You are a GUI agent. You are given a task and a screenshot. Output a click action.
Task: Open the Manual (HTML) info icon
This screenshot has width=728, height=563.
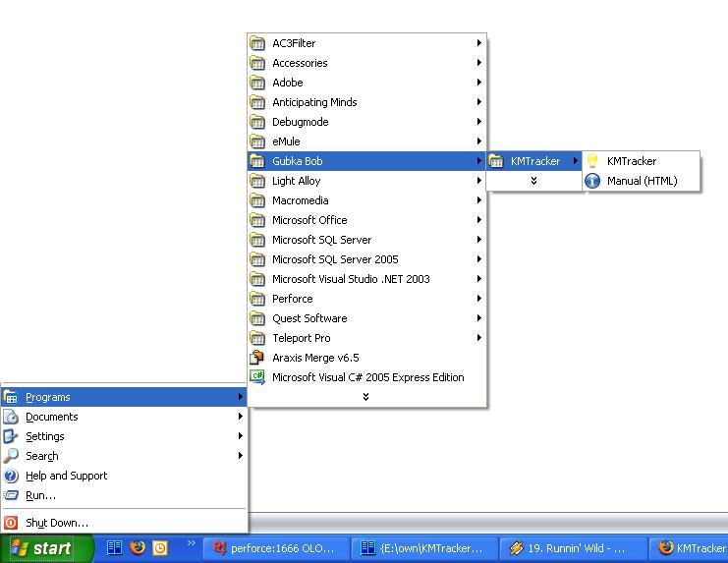(x=592, y=181)
